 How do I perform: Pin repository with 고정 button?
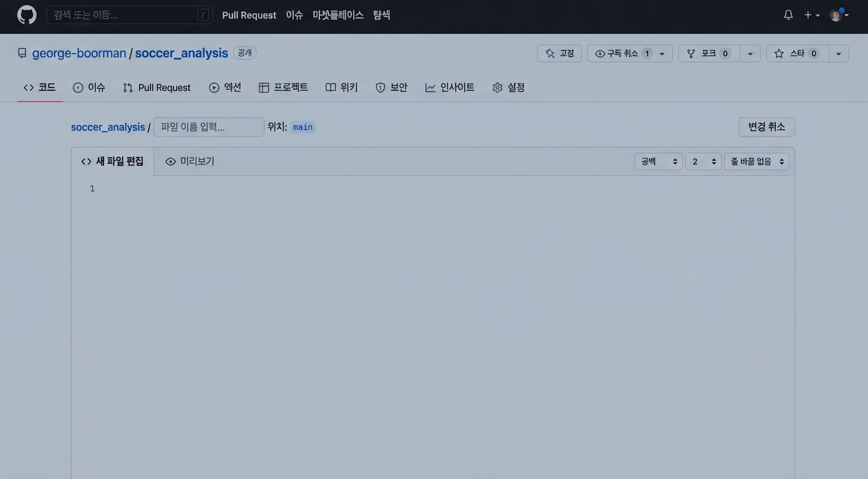click(559, 54)
